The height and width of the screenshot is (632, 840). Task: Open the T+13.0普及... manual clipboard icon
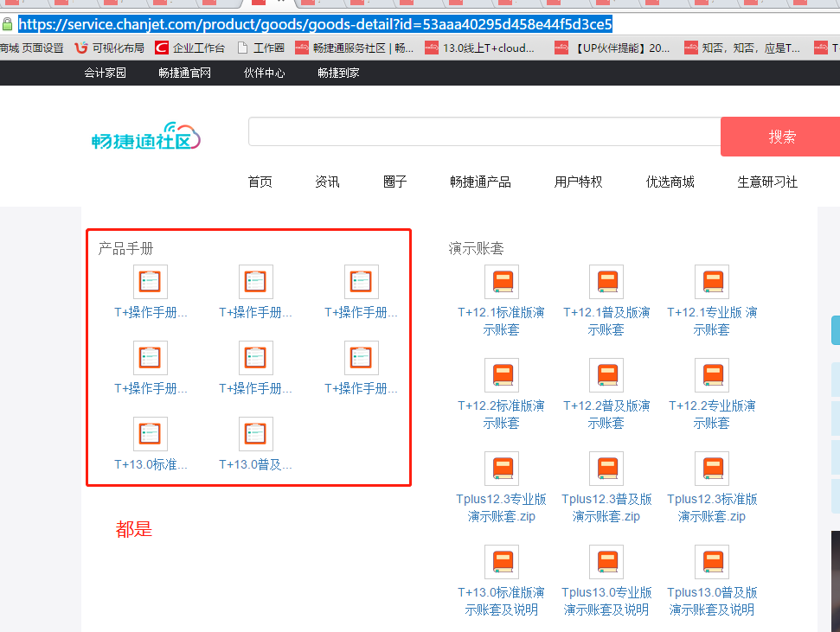(255, 434)
